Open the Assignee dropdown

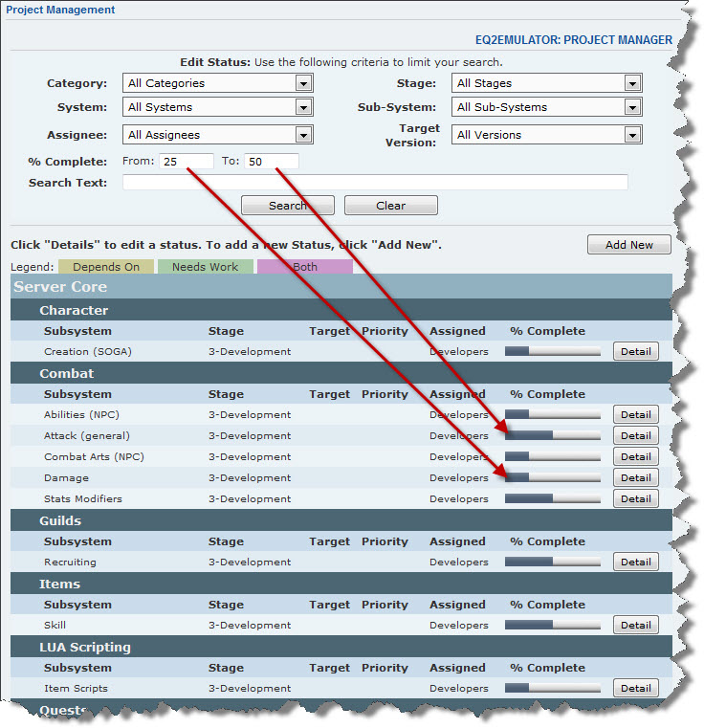pyautogui.click(x=217, y=135)
